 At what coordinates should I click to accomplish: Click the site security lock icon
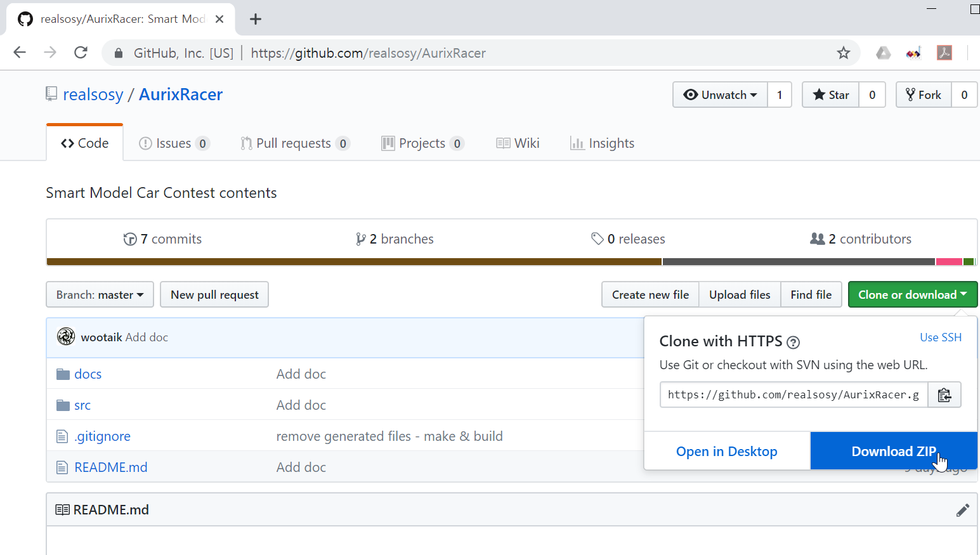pos(118,53)
